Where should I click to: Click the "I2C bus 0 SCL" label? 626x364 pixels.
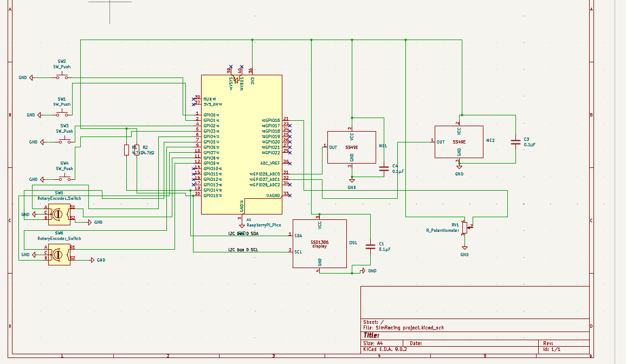pyautogui.click(x=243, y=250)
